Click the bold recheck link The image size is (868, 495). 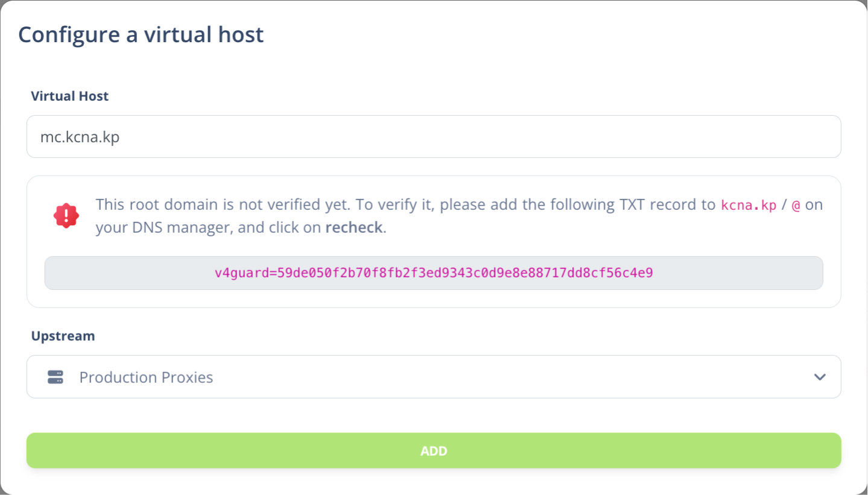(353, 228)
